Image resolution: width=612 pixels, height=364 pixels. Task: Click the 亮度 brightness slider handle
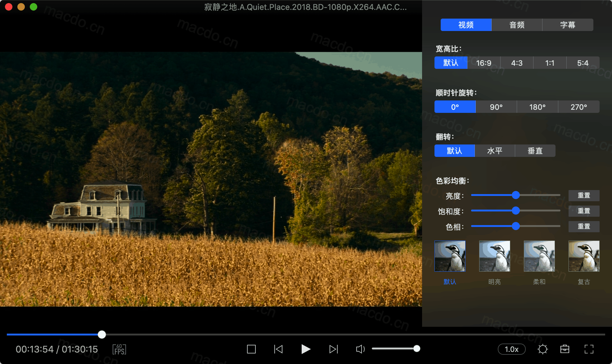[516, 195]
